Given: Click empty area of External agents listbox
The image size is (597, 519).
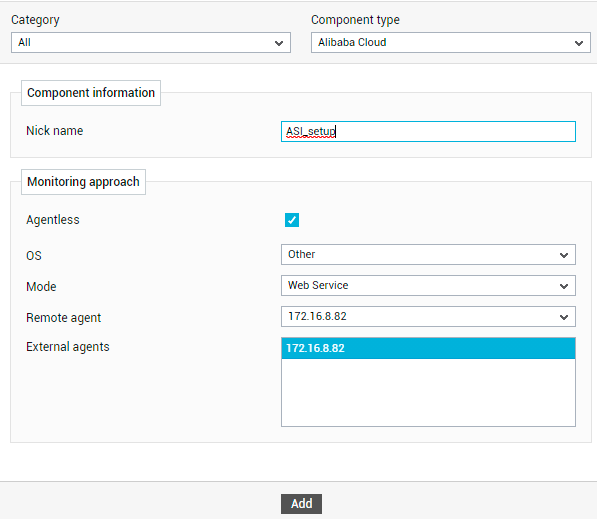Looking at the screenshot, I should pyautogui.click(x=428, y=392).
